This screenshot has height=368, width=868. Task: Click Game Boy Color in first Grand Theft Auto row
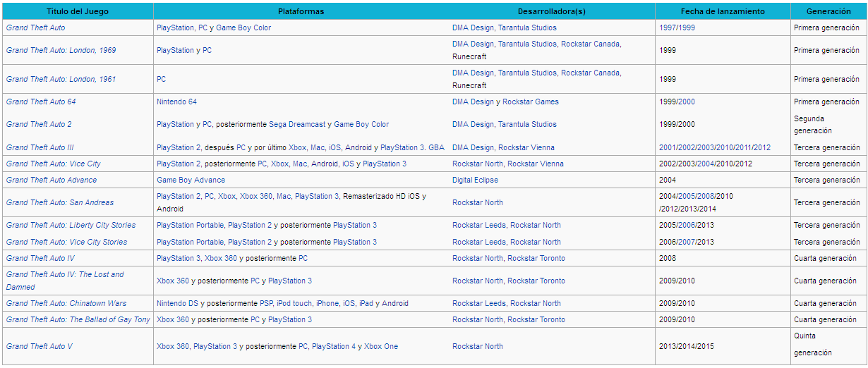[243, 27]
